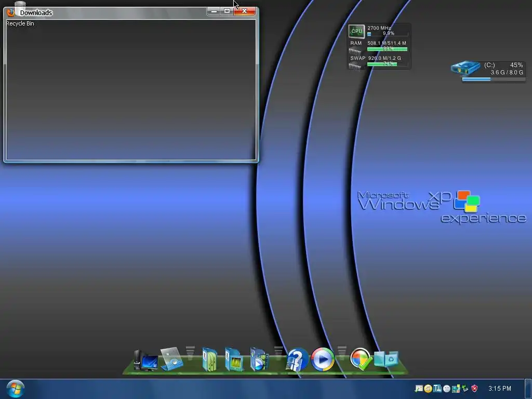
Task: Click the 3.6 G / 8.0 G text
Action: pyautogui.click(x=507, y=72)
